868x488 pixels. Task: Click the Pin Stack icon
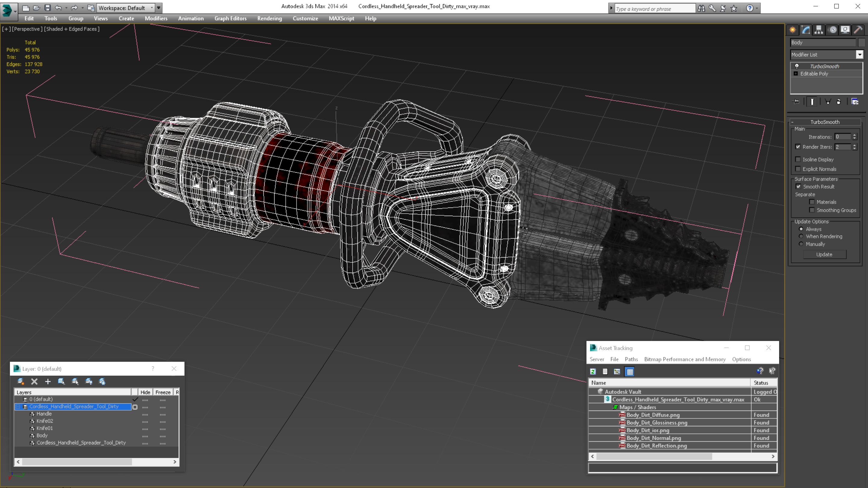point(796,102)
